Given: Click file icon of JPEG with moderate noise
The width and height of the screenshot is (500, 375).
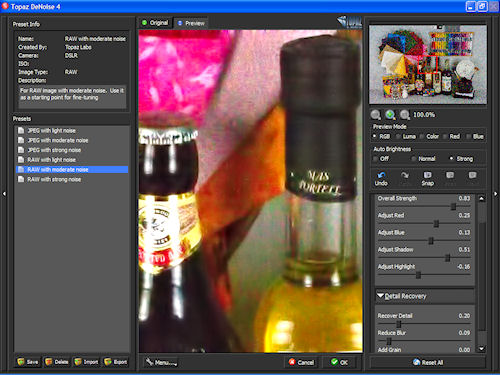Looking at the screenshot, I should (x=21, y=140).
